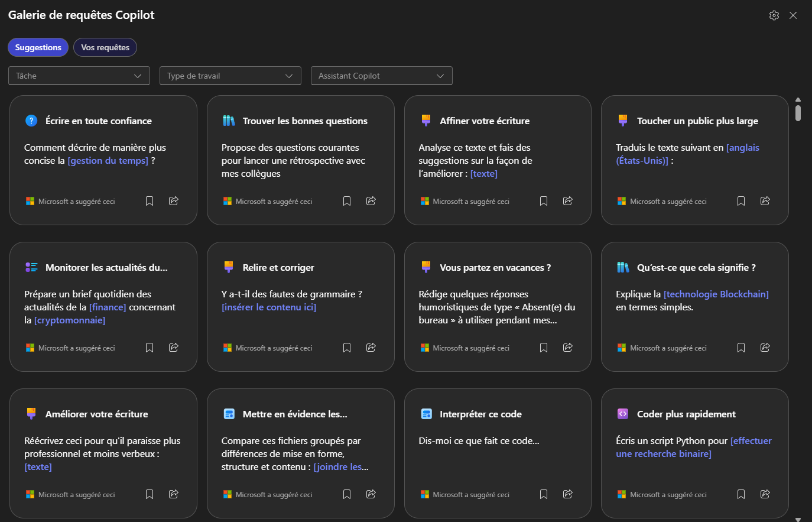Bookmark the 'Écrire en toute confiance' prompt
The height and width of the screenshot is (522, 812).
point(150,201)
